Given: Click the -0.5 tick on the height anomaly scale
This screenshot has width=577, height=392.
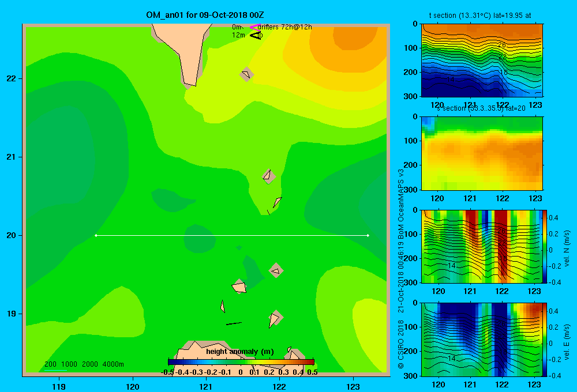Looking at the screenshot, I should pos(168,372).
